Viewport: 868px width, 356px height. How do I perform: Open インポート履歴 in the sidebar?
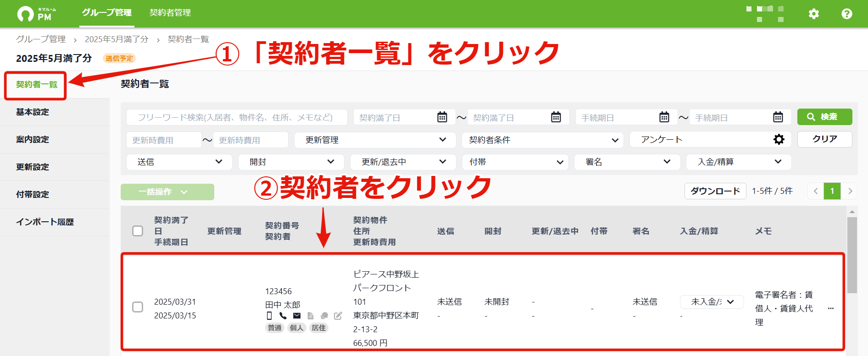(x=45, y=222)
